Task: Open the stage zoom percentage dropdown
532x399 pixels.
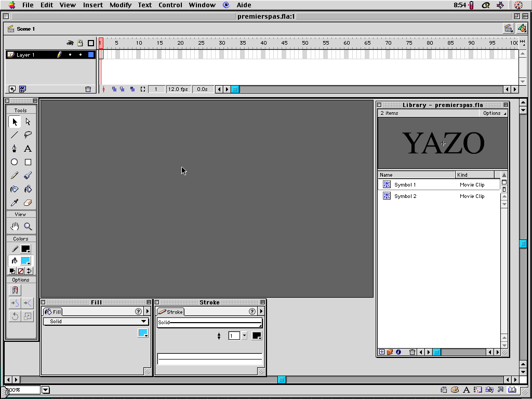Action: pyautogui.click(x=46, y=390)
